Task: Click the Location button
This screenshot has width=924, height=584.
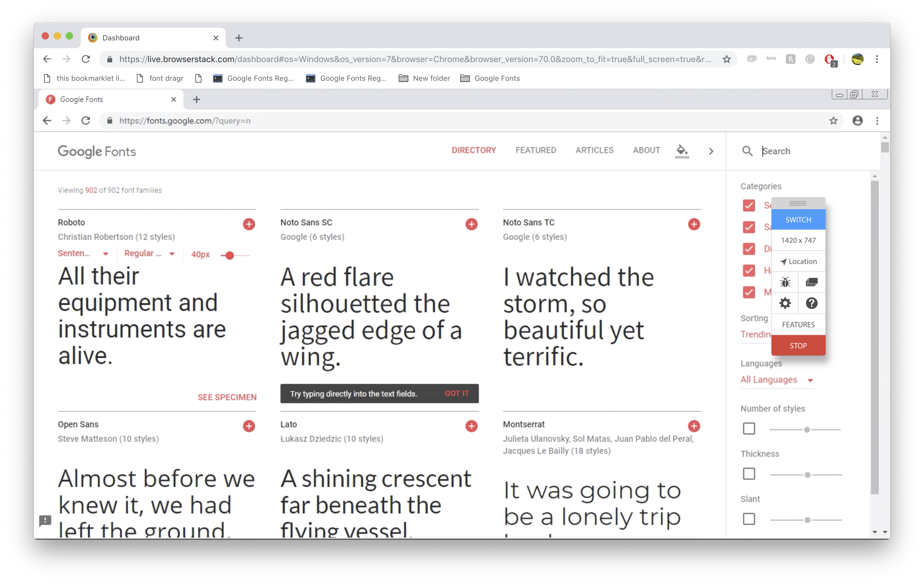Action: click(798, 261)
